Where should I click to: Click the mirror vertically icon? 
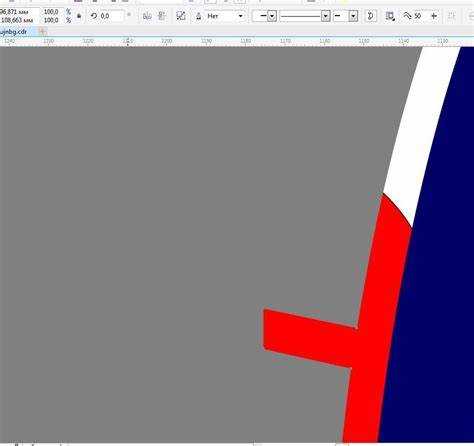point(162,16)
